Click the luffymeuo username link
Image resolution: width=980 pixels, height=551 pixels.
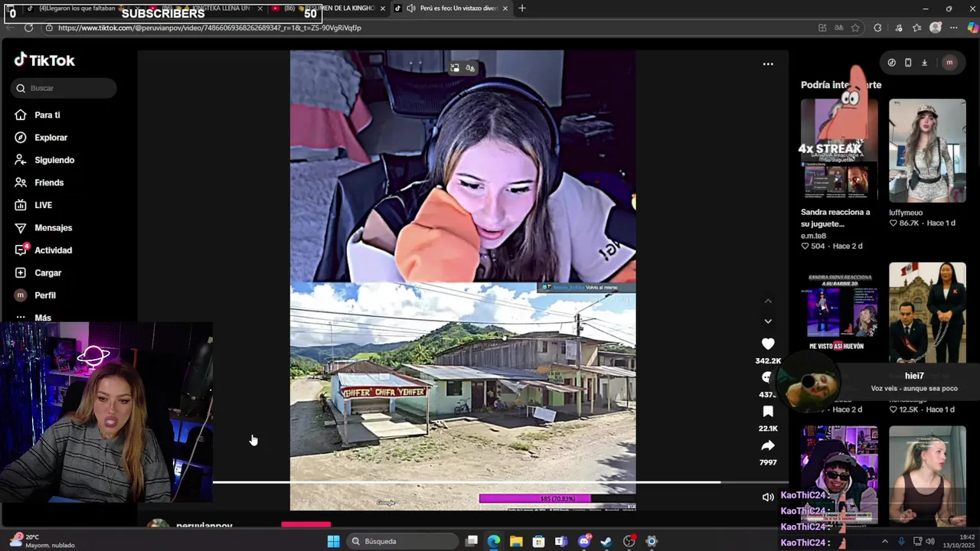(x=906, y=213)
